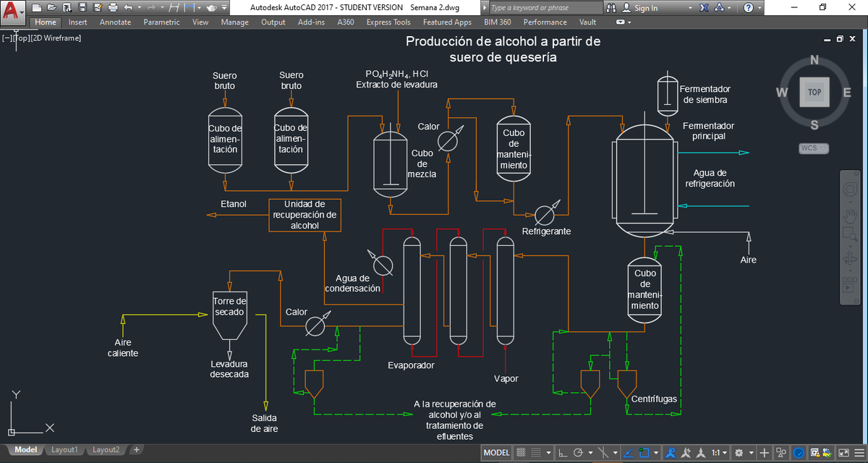868x463 pixels.
Task: Click the Sign In button
Action: coord(646,8)
